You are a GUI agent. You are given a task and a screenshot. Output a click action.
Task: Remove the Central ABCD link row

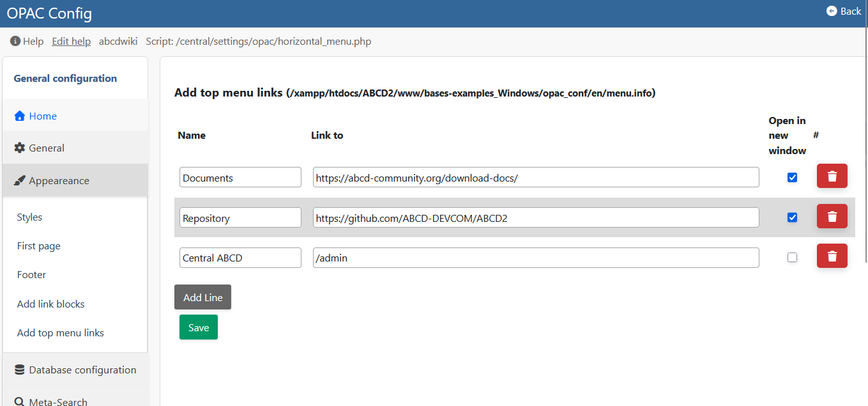832,256
